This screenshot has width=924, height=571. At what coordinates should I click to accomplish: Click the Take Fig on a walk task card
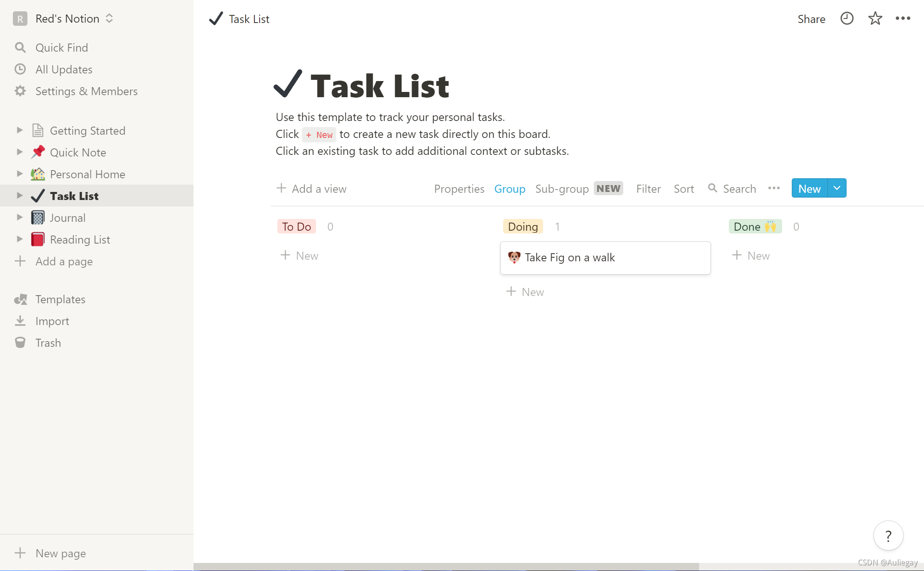[605, 257]
